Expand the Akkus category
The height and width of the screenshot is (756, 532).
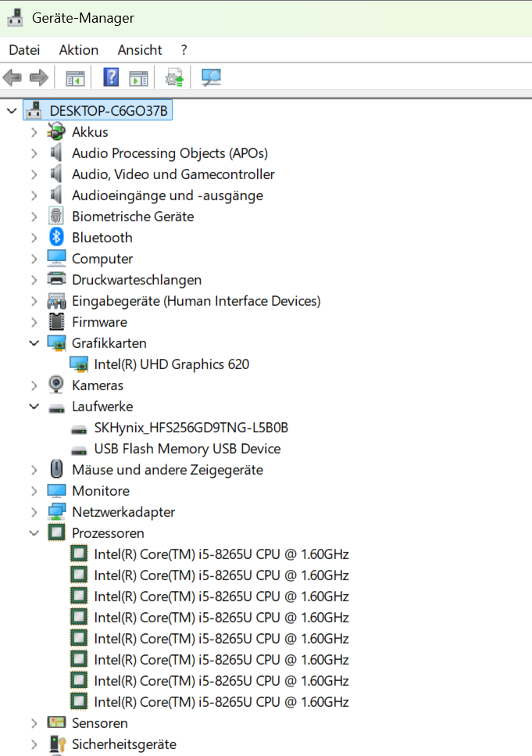point(34,132)
